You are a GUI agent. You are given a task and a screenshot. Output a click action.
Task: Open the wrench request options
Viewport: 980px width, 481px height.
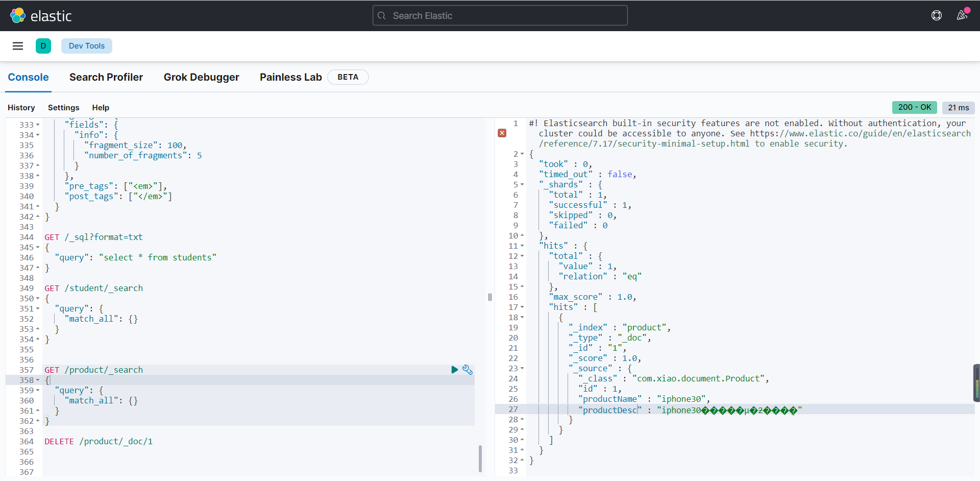click(x=468, y=370)
